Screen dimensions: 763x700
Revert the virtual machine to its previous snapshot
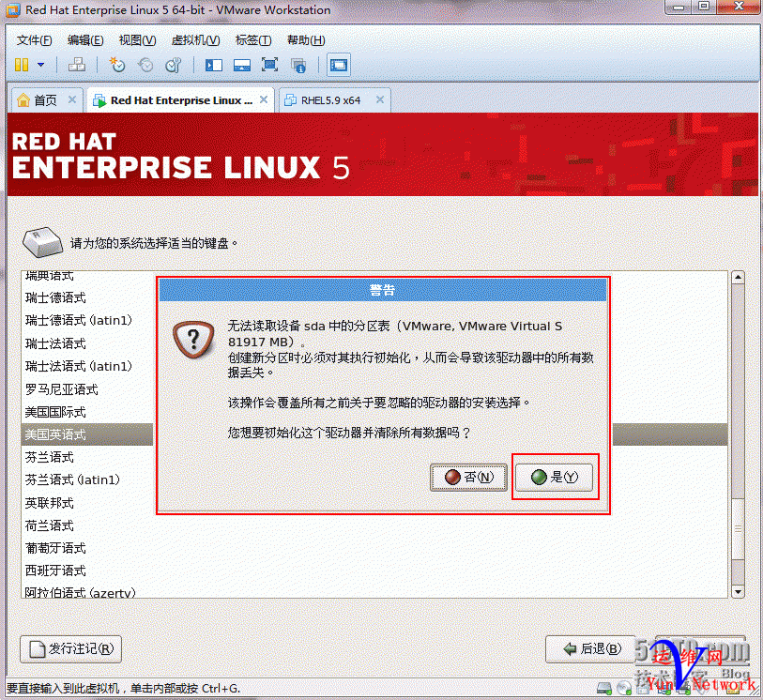pyautogui.click(x=145, y=65)
